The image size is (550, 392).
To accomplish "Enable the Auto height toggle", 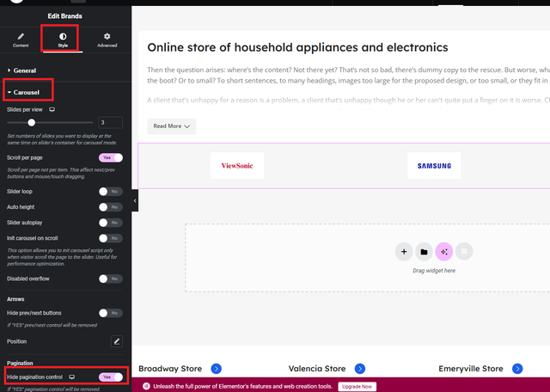I will (111, 207).
